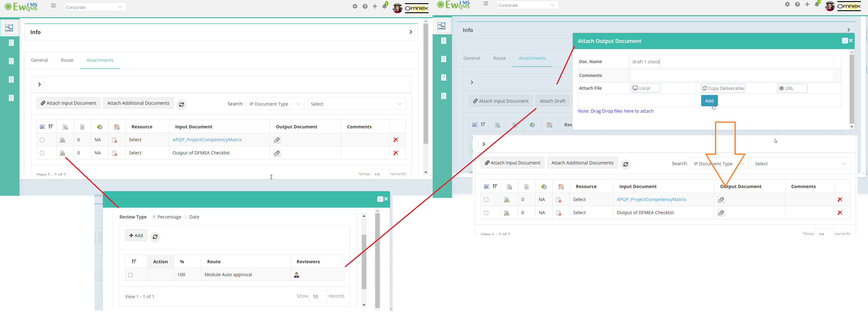
Task: Delete the APQP_ProjectCompetencyMatrix row in lower-right panel
Action: (x=840, y=200)
